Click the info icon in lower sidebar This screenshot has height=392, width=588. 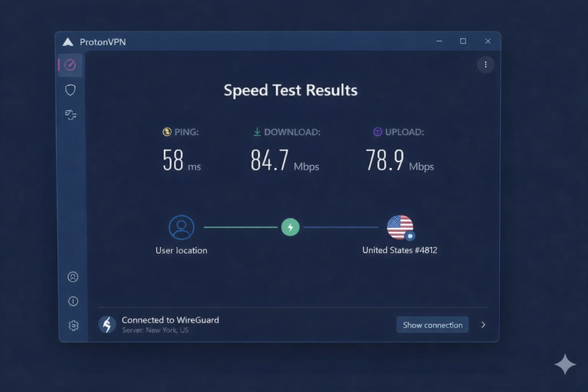[x=72, y=301]
